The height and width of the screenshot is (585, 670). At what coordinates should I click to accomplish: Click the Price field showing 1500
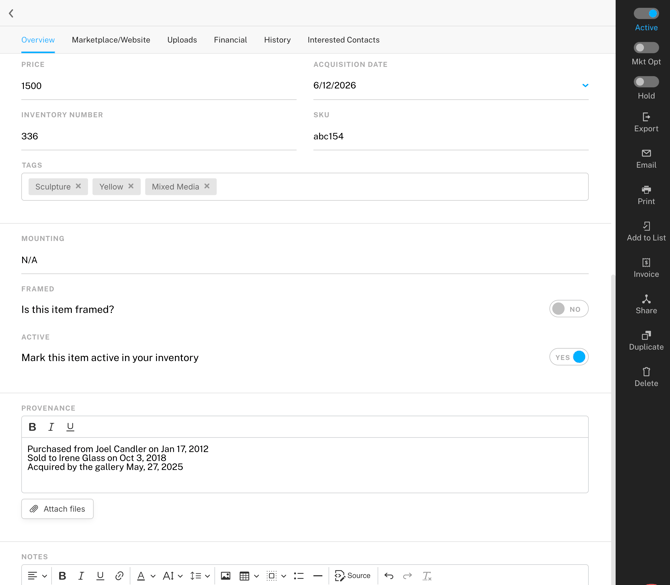point(159,85)
